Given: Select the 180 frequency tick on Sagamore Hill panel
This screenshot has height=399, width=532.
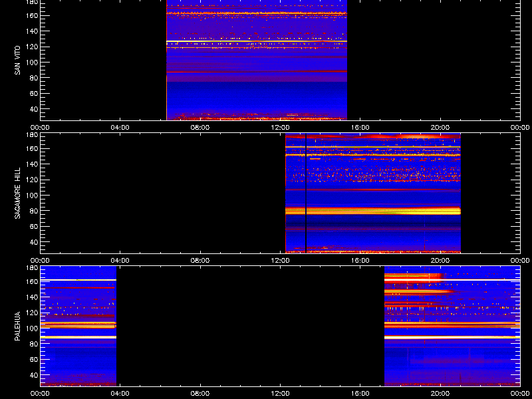Looking at the screenshot, I should pos(32,135).
